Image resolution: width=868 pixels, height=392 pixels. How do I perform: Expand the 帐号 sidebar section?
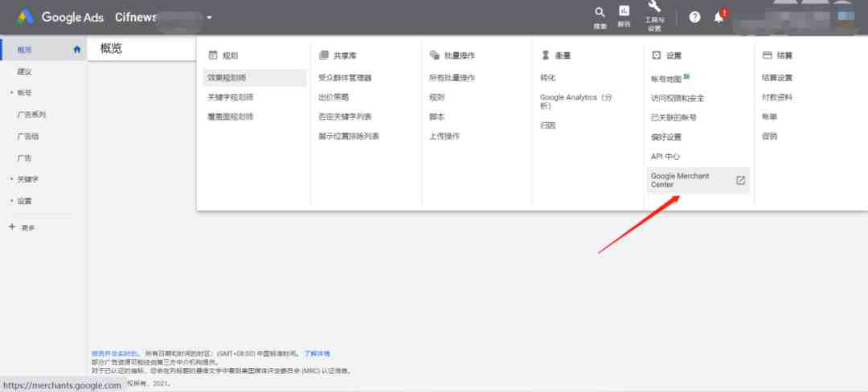pos(24,93)
